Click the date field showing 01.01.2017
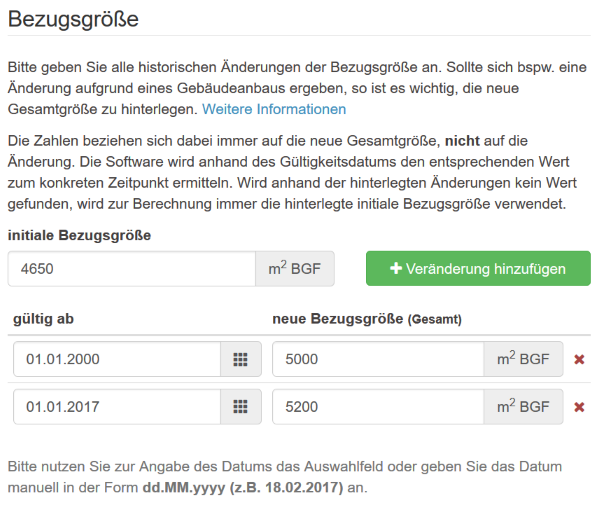The height and width of the screenshot is (510, 609). [117, 407]
